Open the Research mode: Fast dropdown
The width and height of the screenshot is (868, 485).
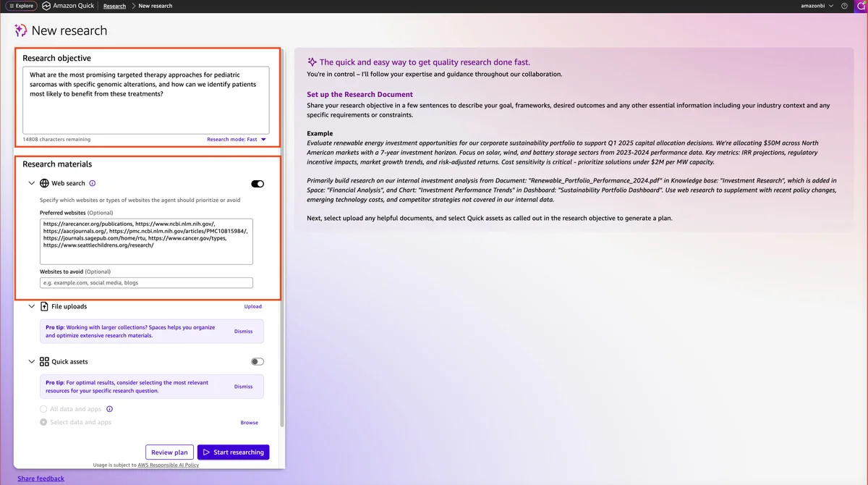pos(237,139)
